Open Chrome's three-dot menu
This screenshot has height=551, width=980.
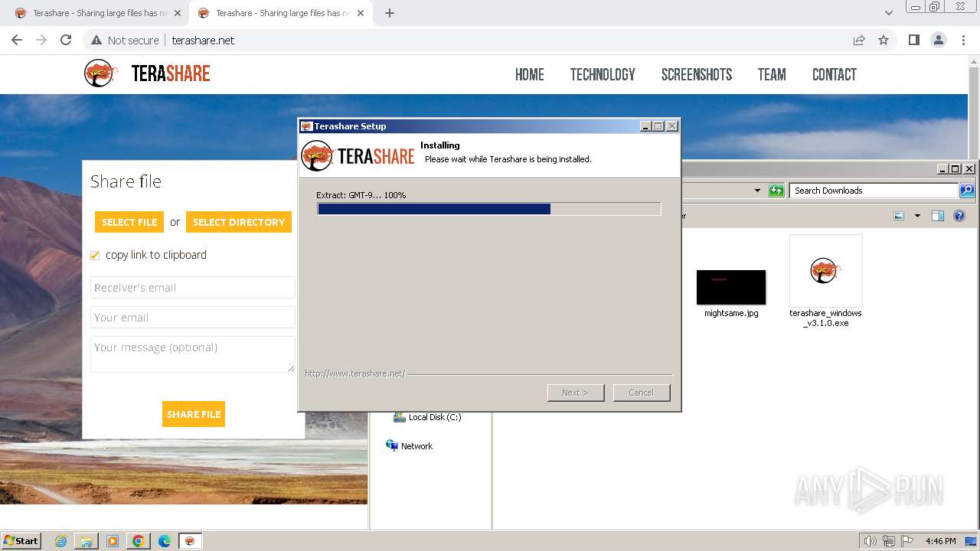[963, 40]
